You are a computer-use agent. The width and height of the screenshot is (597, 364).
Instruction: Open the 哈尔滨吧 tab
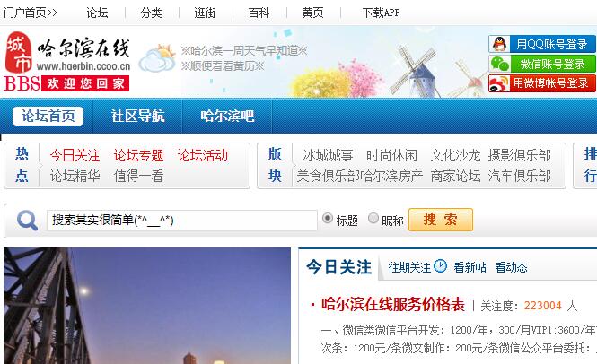pyautogui.click(x=227, y=116)
